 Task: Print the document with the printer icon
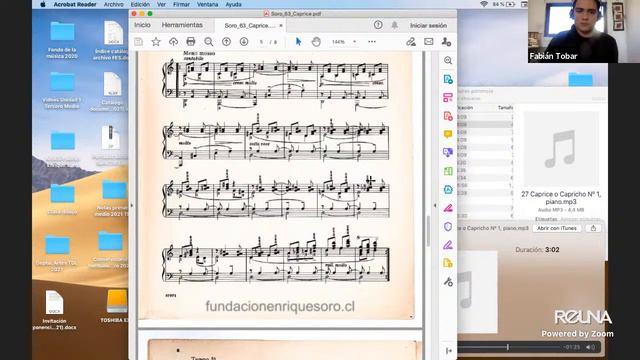pyautogui.click(x=191, y=42)
